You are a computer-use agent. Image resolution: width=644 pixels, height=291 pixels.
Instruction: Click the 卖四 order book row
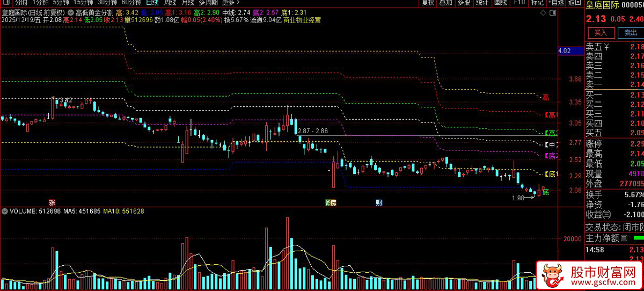(x=614, y=56)
